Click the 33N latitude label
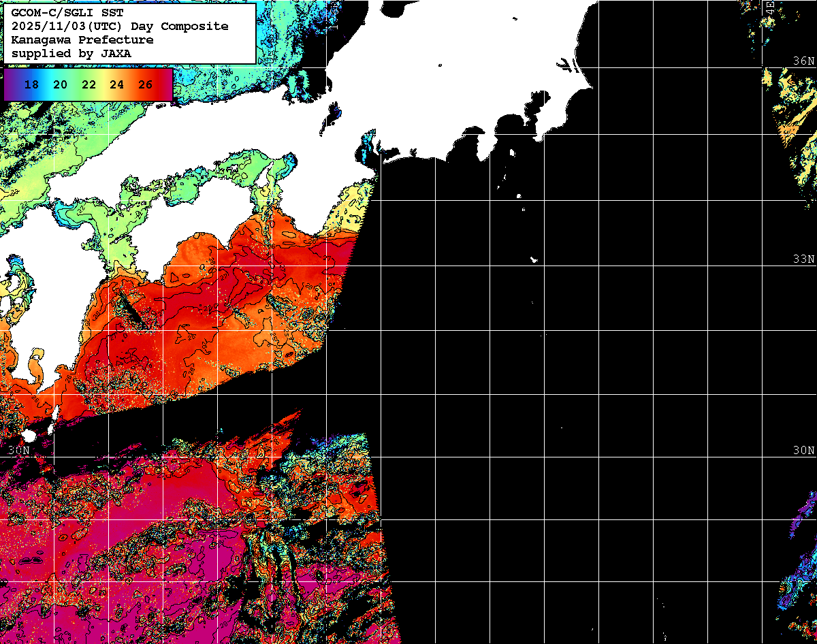Image resolution: width=817 pixels, height=644 pixels. click(803, 259)
